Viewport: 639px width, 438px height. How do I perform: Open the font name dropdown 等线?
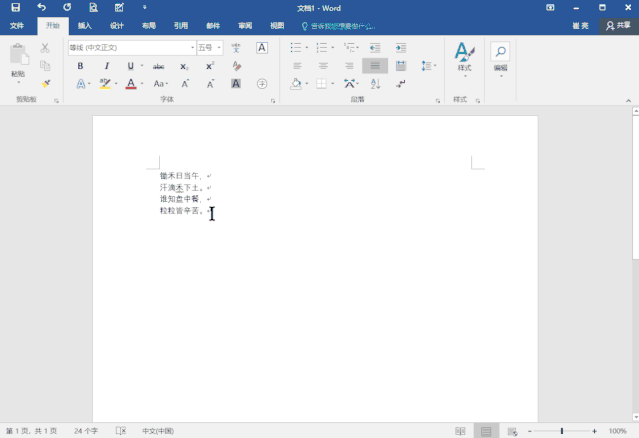[x=192, y=48]
